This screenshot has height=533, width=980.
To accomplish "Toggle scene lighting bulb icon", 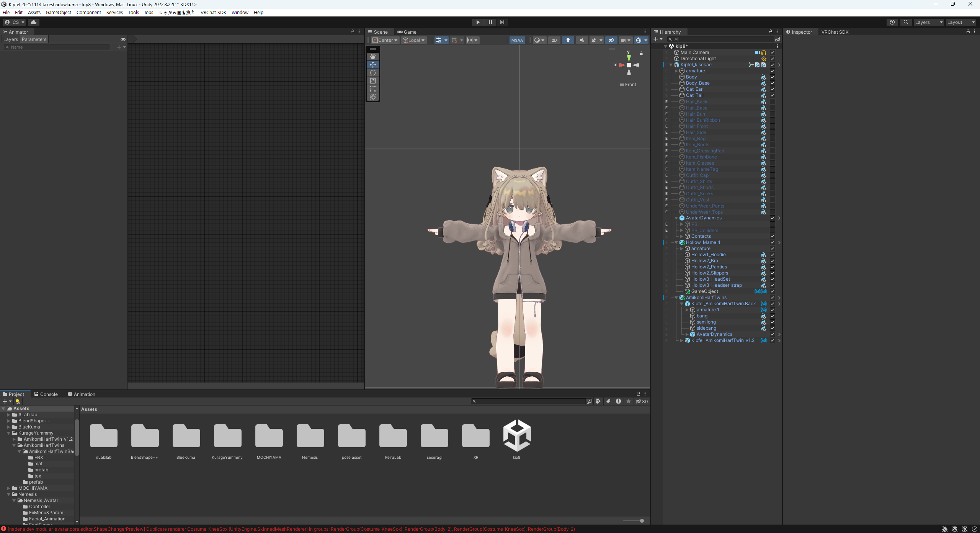I will tap(568, 40).
